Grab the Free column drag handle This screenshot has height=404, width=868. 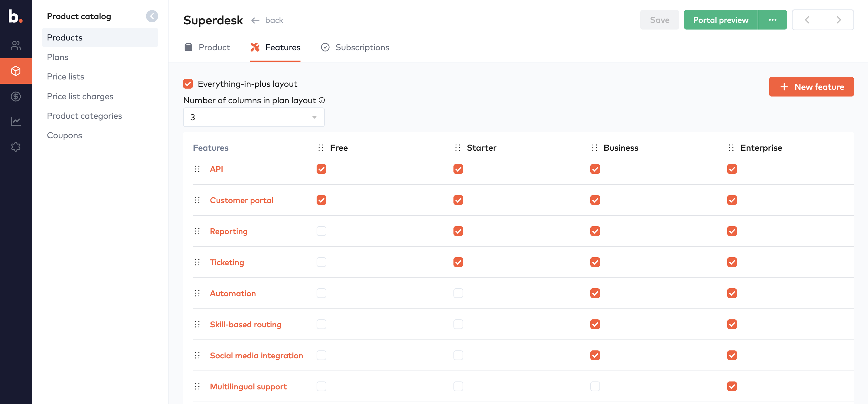point(321,148)
